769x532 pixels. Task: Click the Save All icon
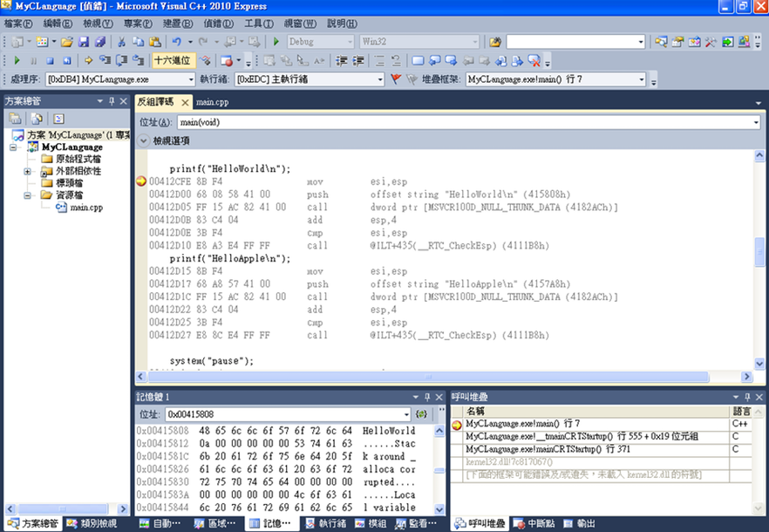pos(100,42)
